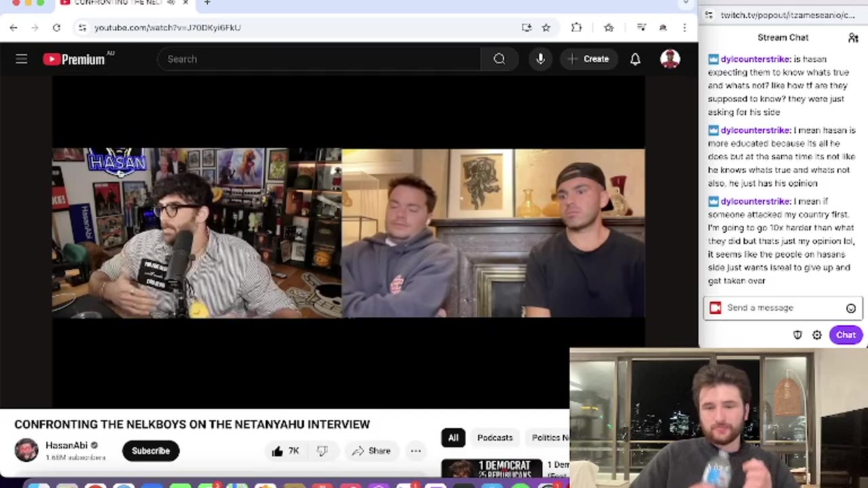Click the Twitch site info icon beside address
The width and height of the screenshot is (868, 488).
[709, 14]
